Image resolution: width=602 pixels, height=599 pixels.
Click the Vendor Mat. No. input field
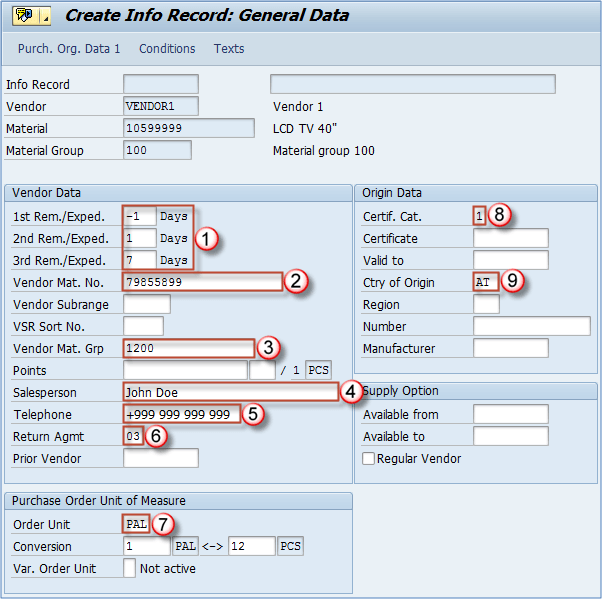(x=202, y=282)
